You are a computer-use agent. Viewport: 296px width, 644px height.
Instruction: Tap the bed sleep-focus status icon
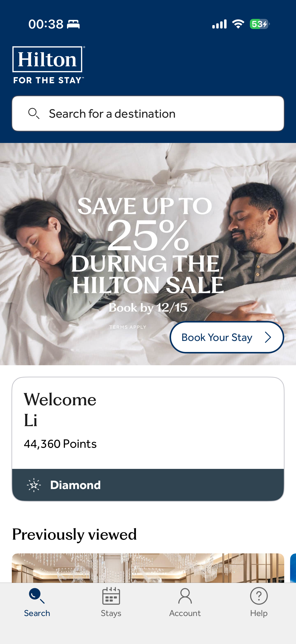click(73, 24)
